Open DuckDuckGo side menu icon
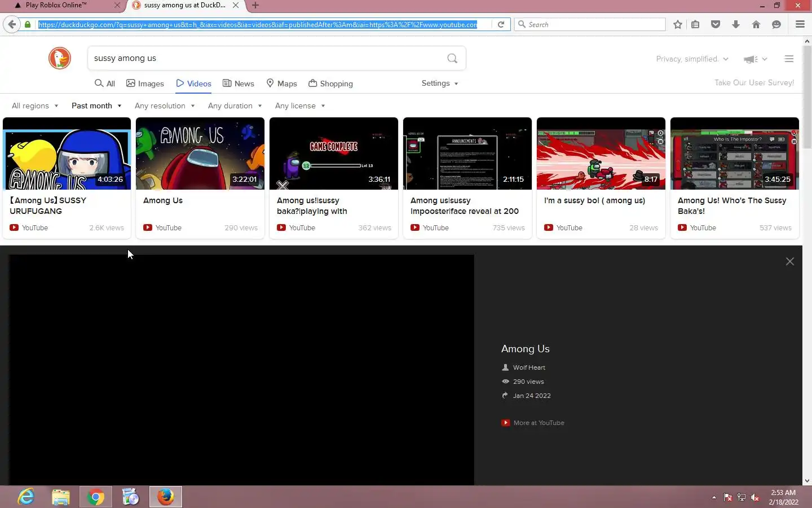 tap(789, 59)
